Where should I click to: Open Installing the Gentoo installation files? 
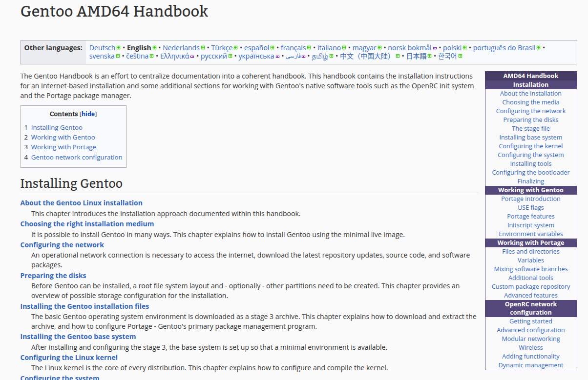tap(84, 306)
